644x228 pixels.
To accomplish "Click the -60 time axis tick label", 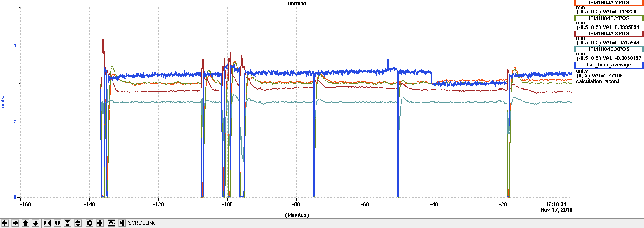I will 365,204.
